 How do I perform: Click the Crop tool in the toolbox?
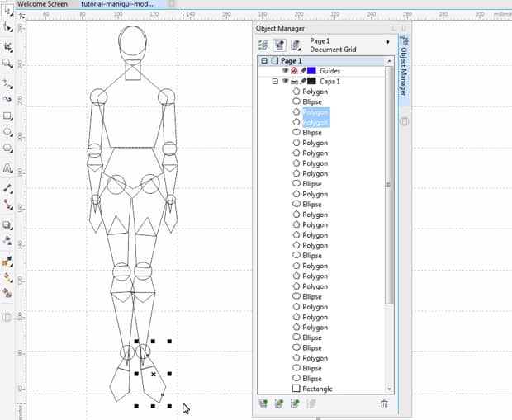pos(8,47)
